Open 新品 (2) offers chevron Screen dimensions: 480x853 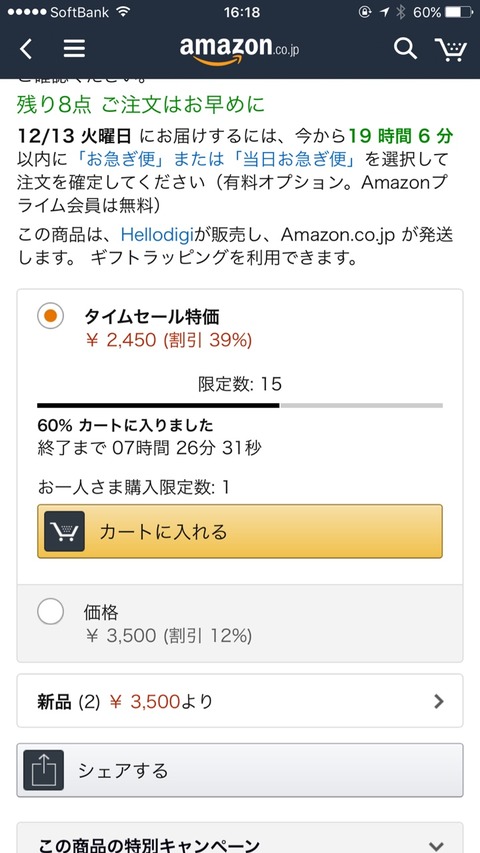point(439,702)
